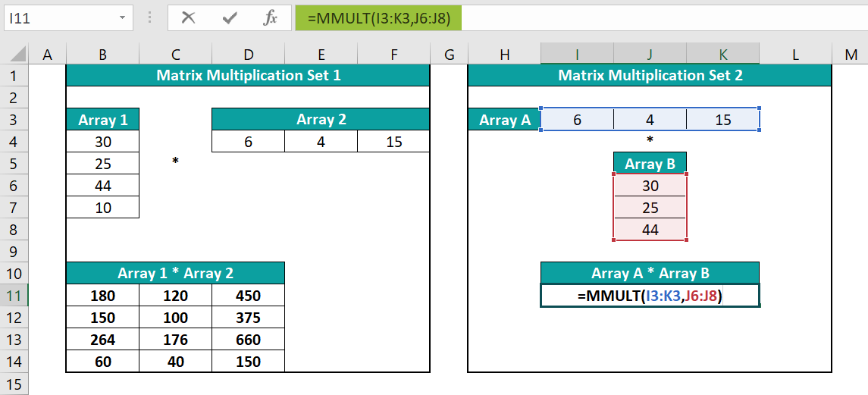Select column I header
The image size is (868, 395).
coord(577,55)
